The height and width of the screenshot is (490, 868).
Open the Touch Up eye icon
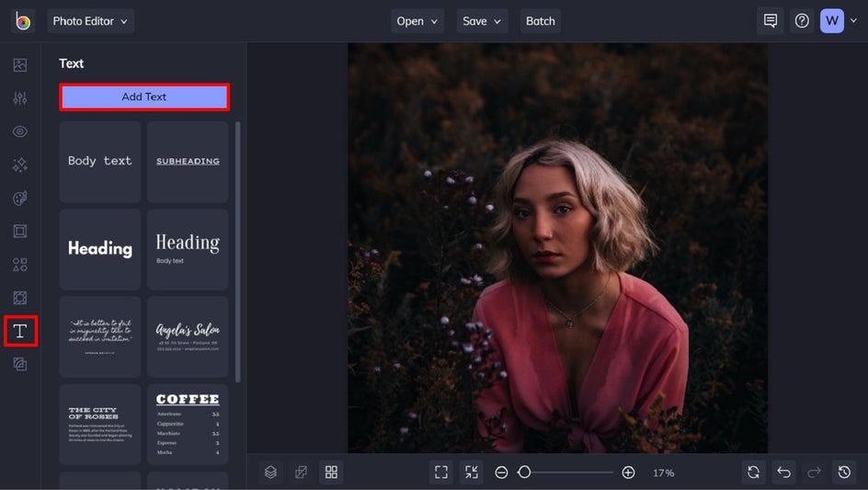[x=20, y=131]
